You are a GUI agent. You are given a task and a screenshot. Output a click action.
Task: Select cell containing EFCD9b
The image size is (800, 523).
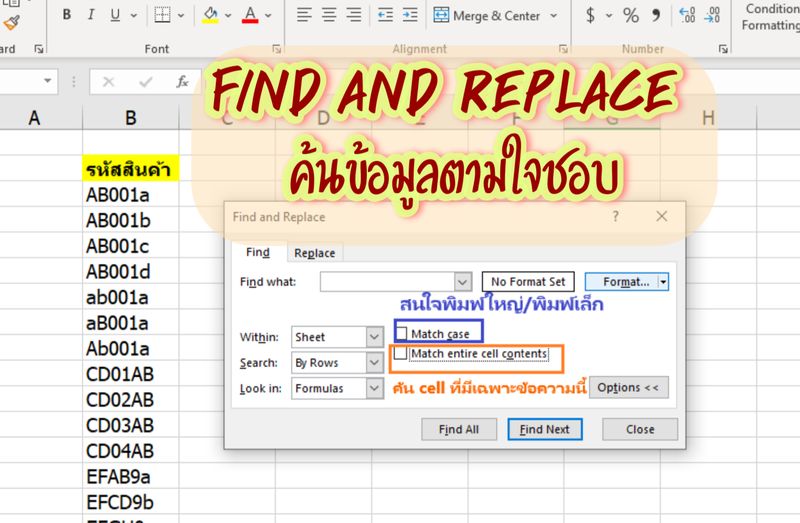pos(131,502)
